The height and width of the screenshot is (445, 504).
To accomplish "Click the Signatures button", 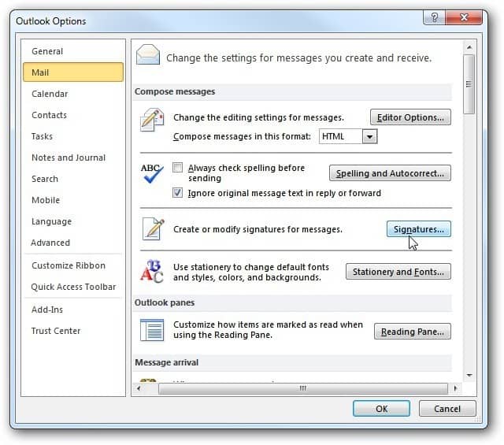I will (x=419, y=229).
